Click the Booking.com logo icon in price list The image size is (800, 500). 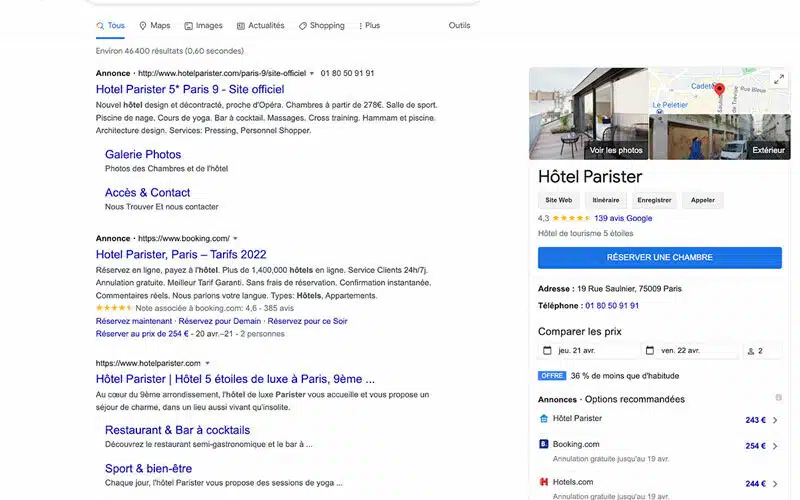(x=544, y=444)
